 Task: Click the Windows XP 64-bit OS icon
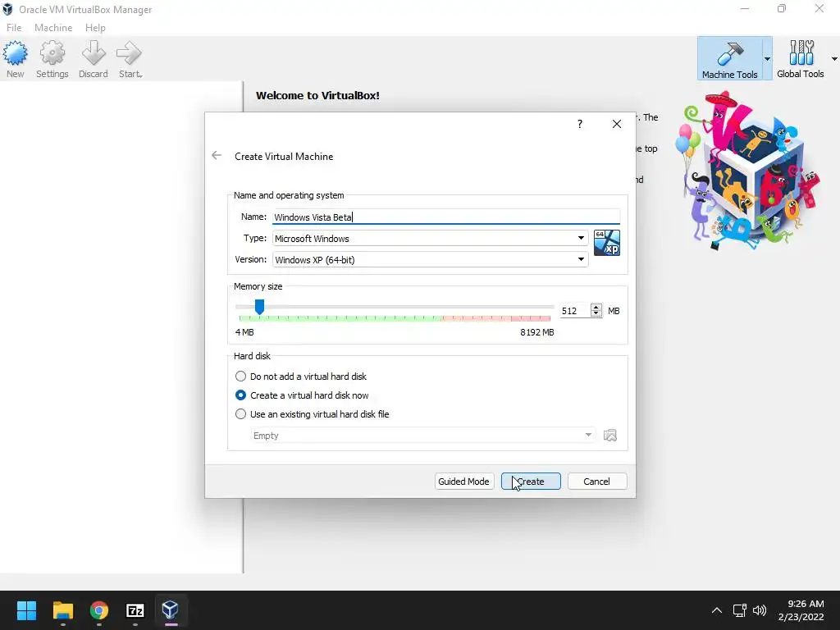pyautogui.click(x=607, y=243)
